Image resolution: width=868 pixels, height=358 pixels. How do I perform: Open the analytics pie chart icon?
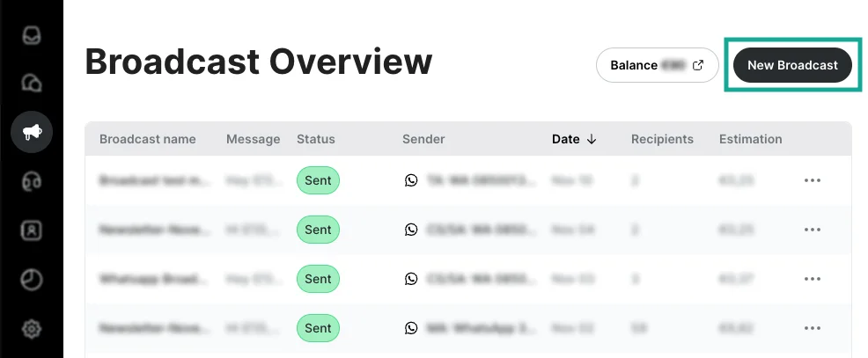point(32,280)
